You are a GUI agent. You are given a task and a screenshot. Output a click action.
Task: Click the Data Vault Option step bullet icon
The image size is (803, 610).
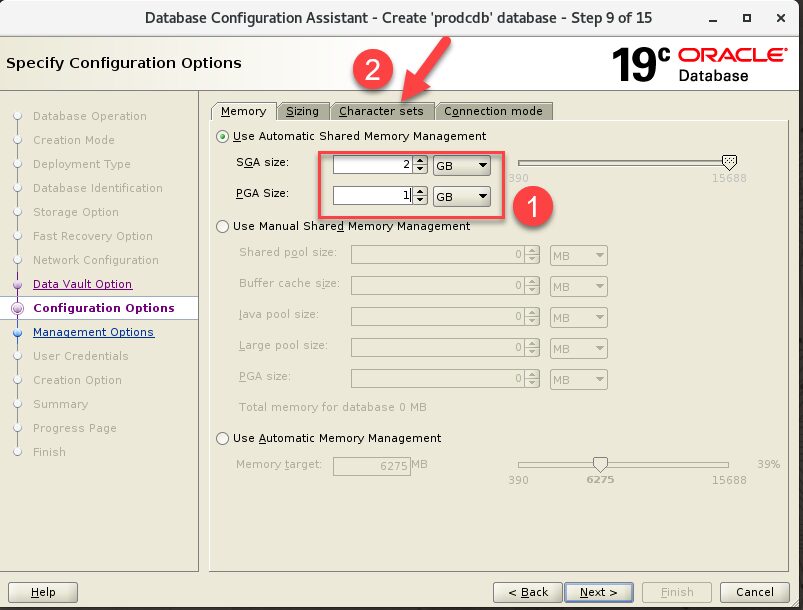(18, 284)
